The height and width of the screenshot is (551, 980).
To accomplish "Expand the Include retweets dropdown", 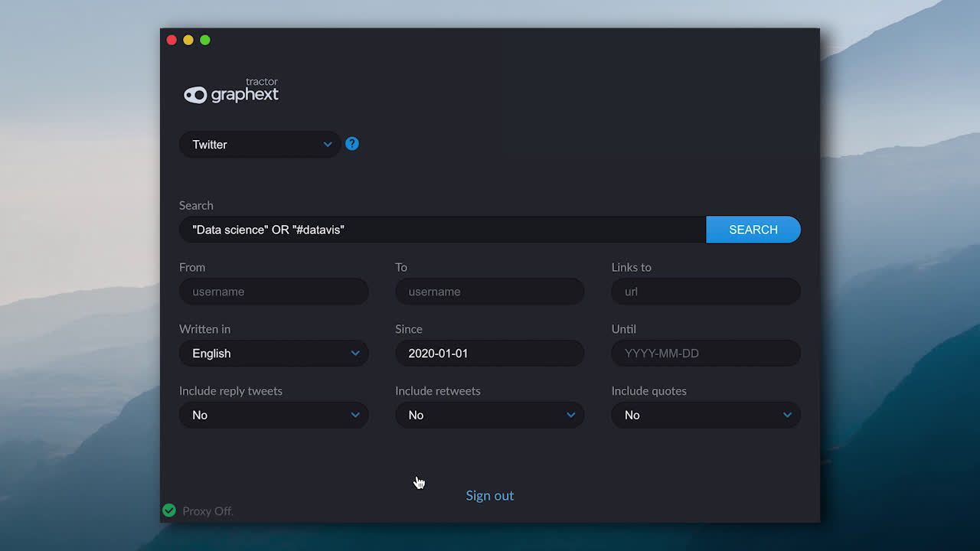I will tap(490, 415).
